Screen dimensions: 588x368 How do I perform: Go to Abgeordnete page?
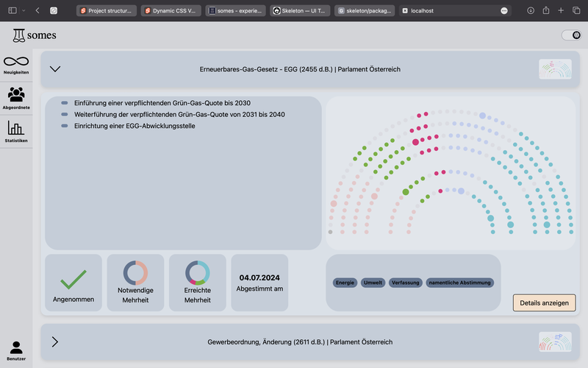pos(16,98)
